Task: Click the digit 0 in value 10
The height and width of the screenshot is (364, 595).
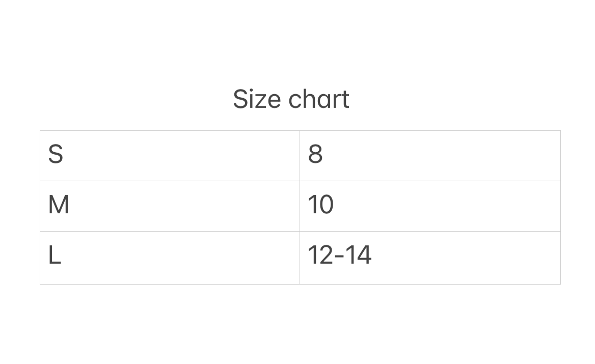Action: point(326,205)
